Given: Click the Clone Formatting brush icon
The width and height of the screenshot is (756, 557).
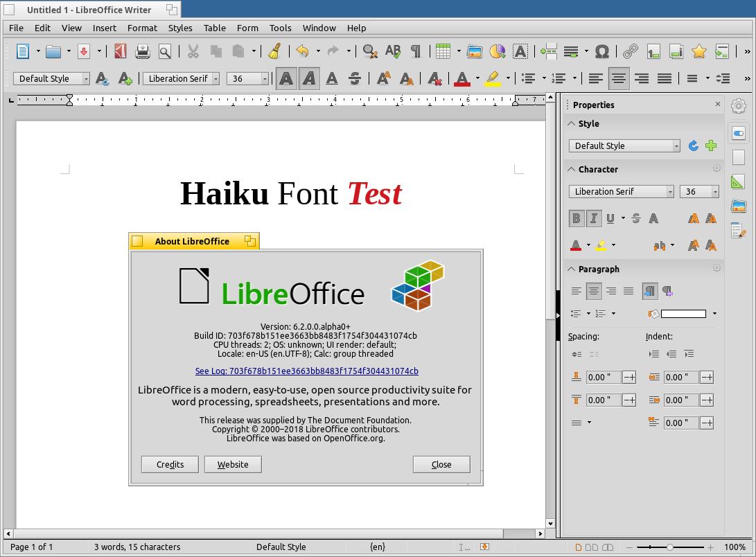Looking at the screenshot, I should (x=275, y=51).
